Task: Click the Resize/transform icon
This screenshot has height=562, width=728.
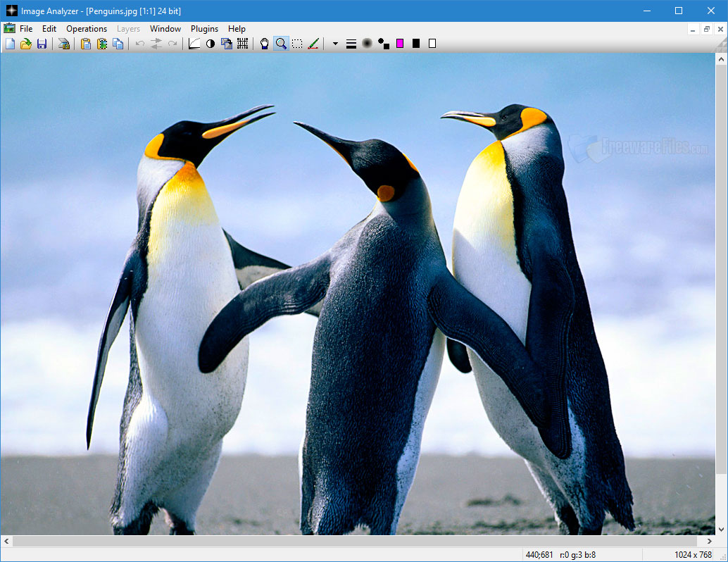Action: (x=227, y=43)
